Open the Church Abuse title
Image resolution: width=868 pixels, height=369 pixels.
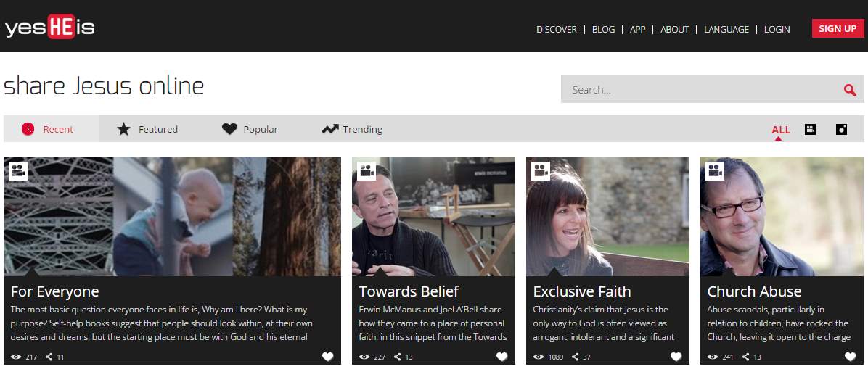pos(755,291)
